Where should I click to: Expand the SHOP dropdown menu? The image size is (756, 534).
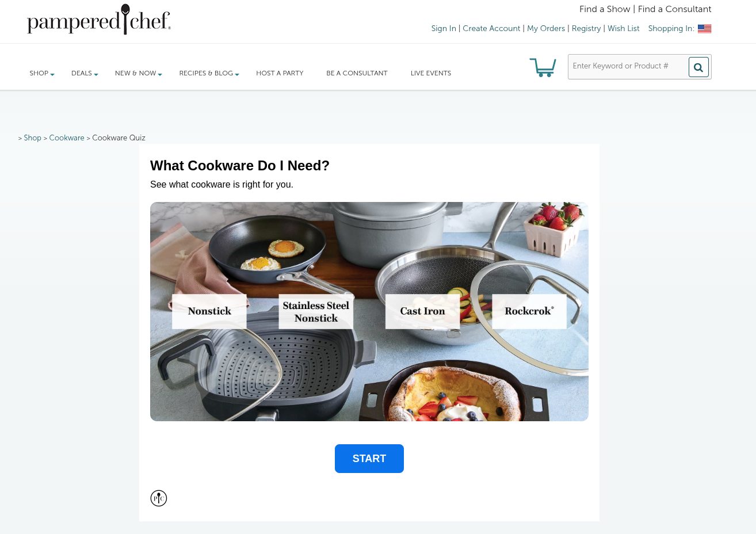42,73
